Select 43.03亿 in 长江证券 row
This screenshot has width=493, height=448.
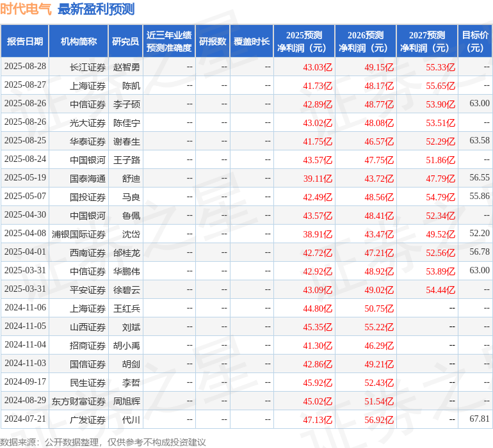[x=318, y=67]
